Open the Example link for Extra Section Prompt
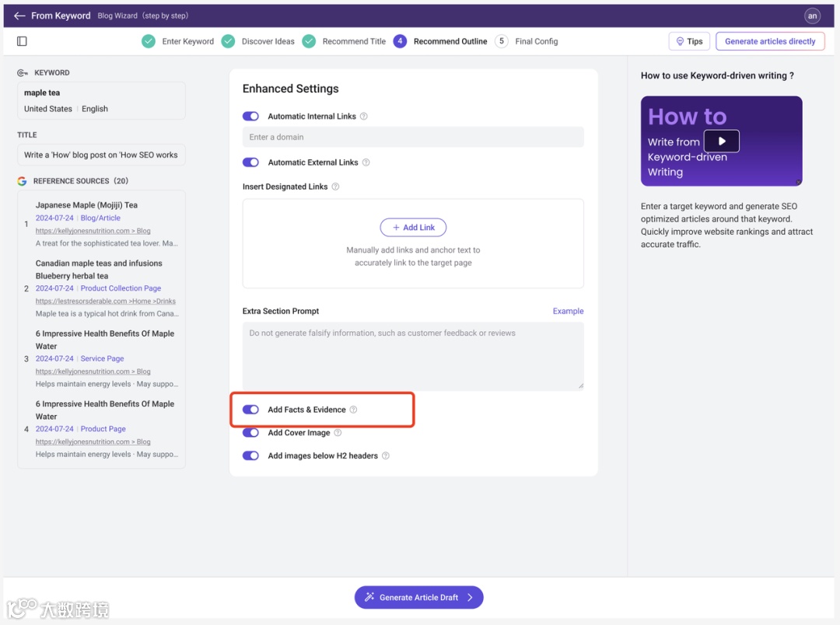Screen dimensions: 840x625 (x=568, y=311)
